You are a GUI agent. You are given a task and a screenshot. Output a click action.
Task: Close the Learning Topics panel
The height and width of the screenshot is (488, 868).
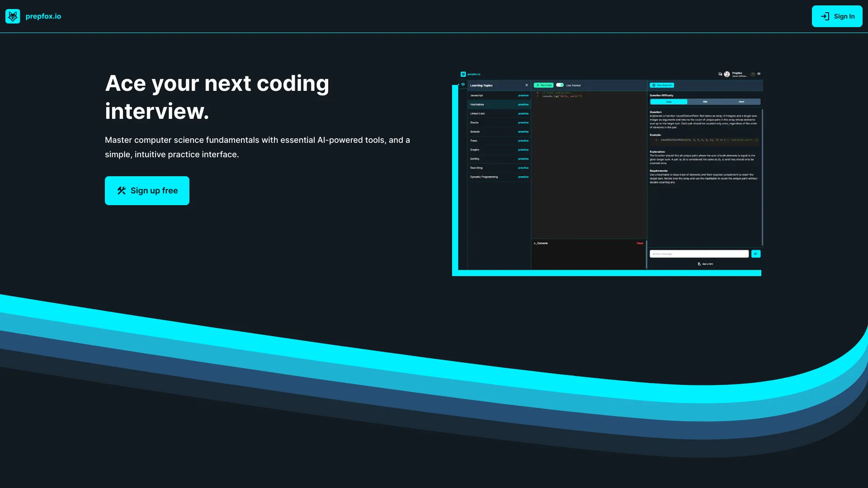tap(526, 85)
